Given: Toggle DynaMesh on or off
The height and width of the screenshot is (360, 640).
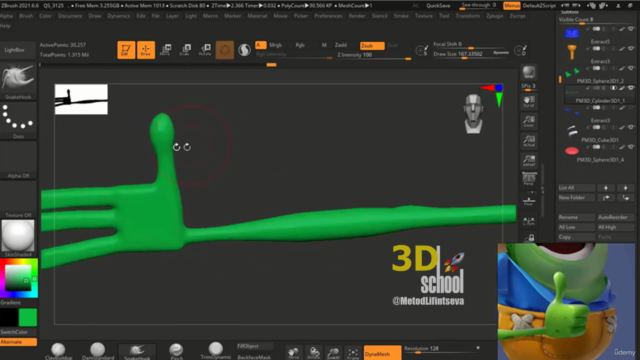Looking at the screenshot, I should 382,353.
